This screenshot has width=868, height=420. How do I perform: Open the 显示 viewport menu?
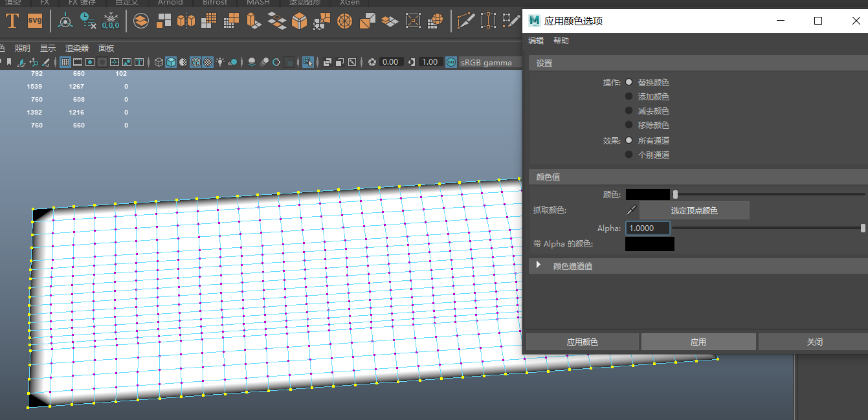[x=48, y=49]
